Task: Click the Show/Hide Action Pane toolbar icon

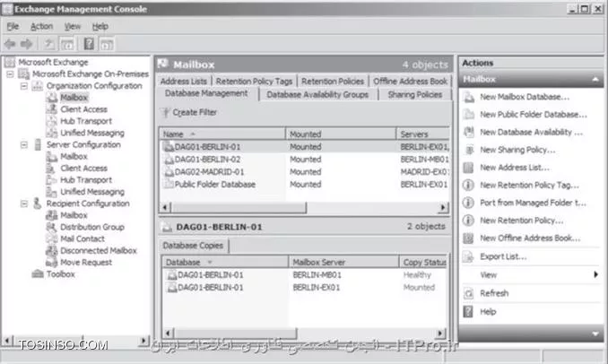Action: 107,44
